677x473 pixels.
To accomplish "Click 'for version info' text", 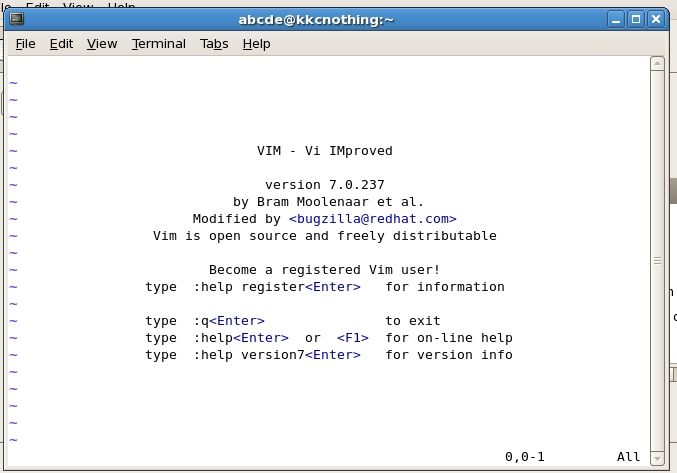I will pos(449,355).
